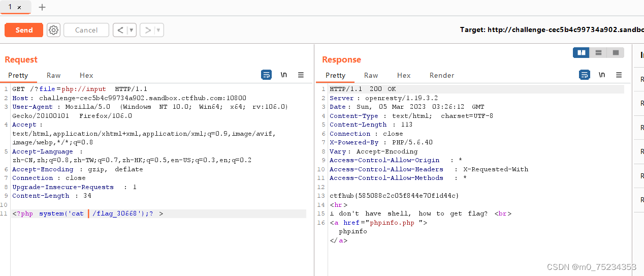
Task: Open forward history dropdown arrow
Action: click(159, 30)
